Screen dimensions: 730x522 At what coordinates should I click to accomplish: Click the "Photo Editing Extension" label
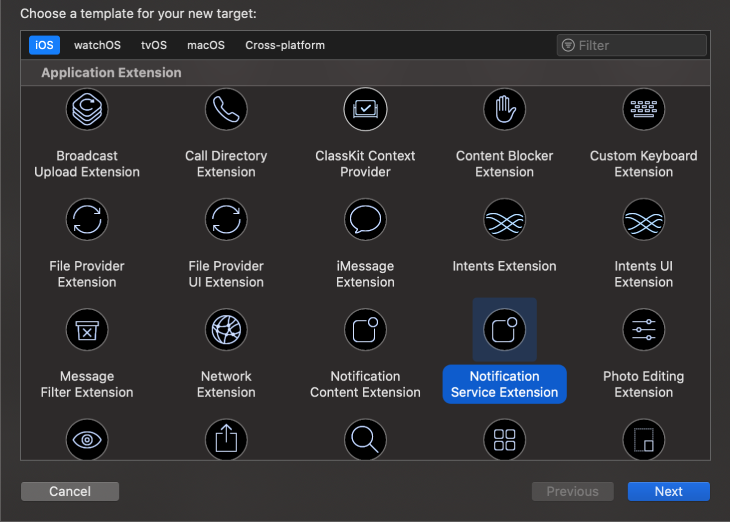pyautogui.click(x=644, y=384)
